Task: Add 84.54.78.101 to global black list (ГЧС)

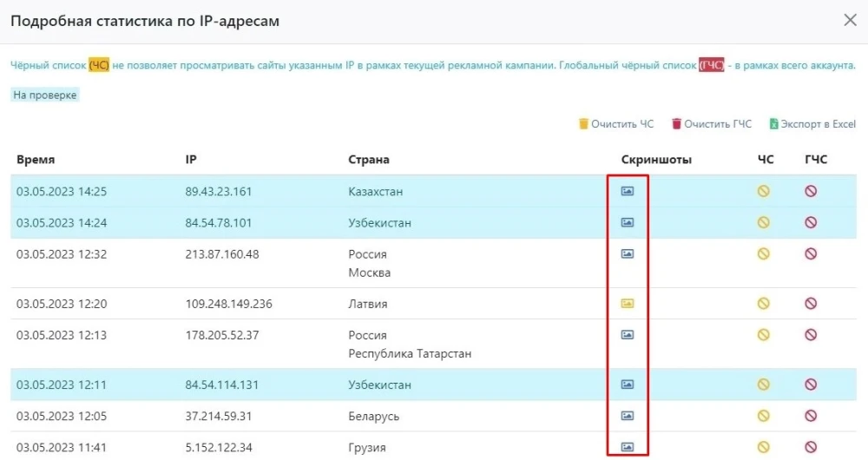Action: pos(811,222)
